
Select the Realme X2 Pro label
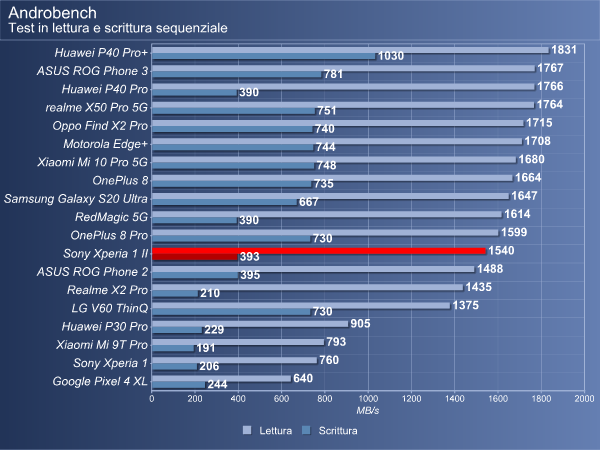click(108, 290)
